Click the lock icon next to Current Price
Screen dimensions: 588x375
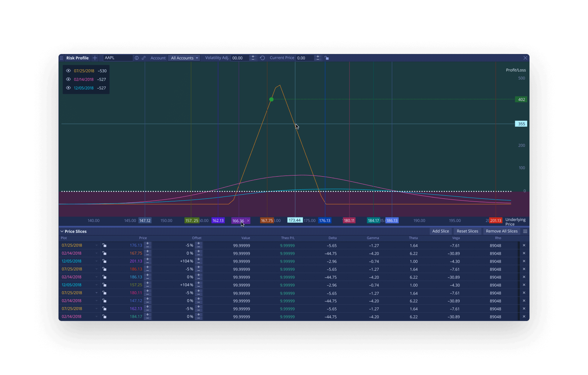pos(327,58)
